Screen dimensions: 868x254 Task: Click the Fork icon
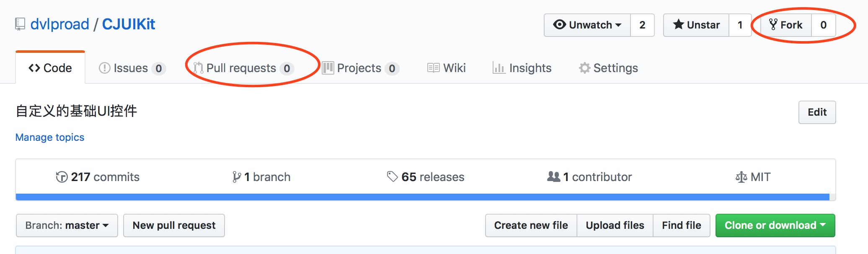(774, 25)
